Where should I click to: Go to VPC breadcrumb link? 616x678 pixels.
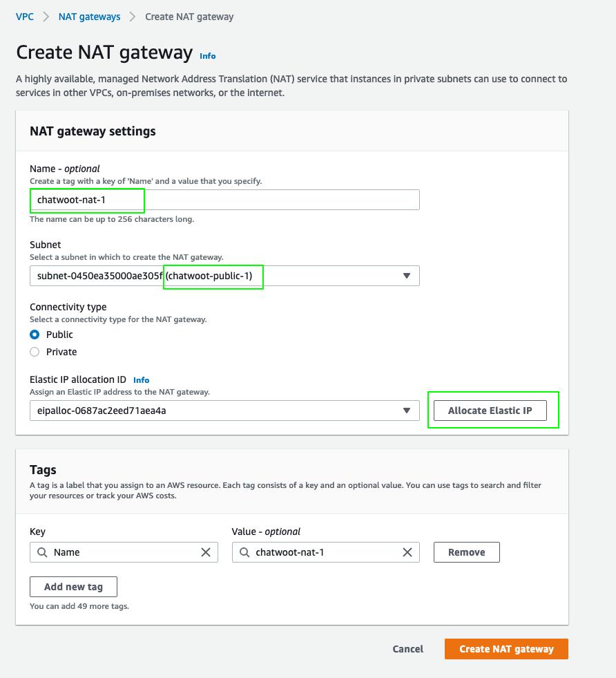[25, 17]
